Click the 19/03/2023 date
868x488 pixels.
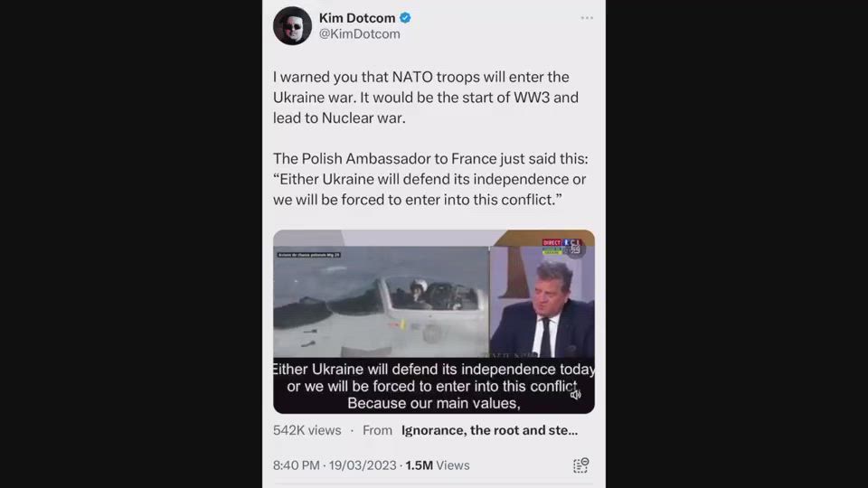[x=363, y=465]
